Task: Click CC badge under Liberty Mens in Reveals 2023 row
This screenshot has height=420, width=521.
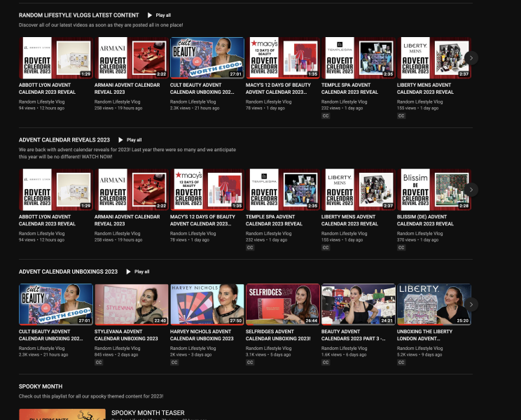Action: point(326,248)
